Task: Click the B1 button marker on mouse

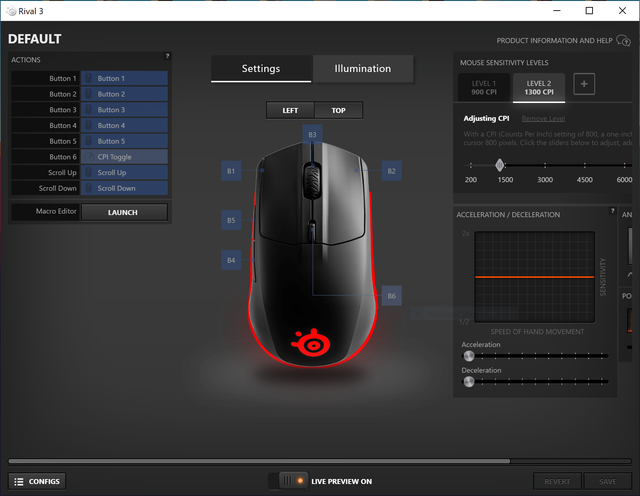Action: click(x=231, y=171)
